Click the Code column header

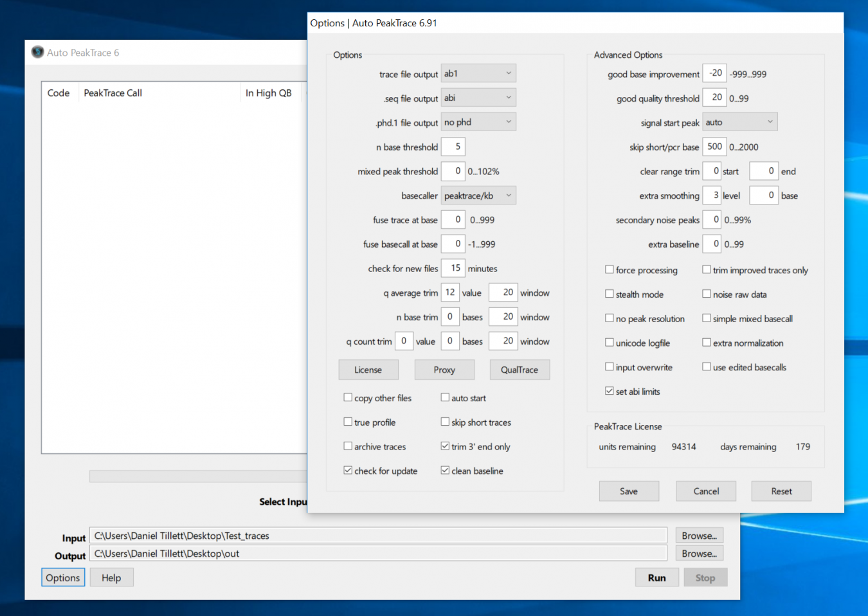(60, 93)
